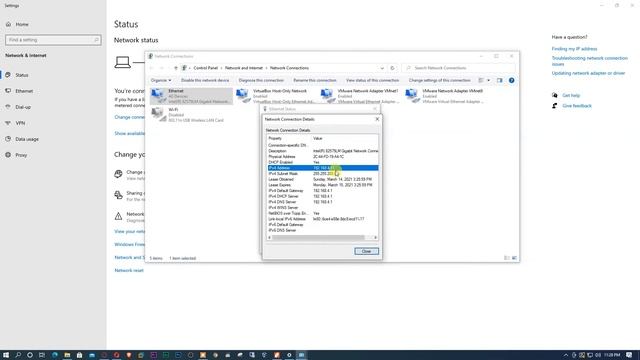Select the IPv4 DNS Server row
The height and width of the screenshot is (360, 640).
coord(322,202)
